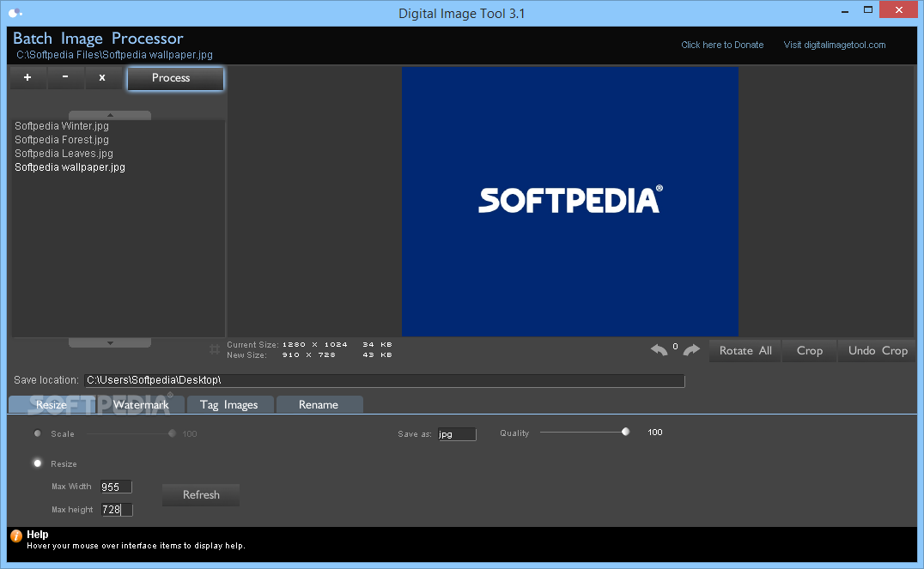This screenshot has width=924, height=569.
Task: Open the Tag Images tab
Action: click(229, 405)
